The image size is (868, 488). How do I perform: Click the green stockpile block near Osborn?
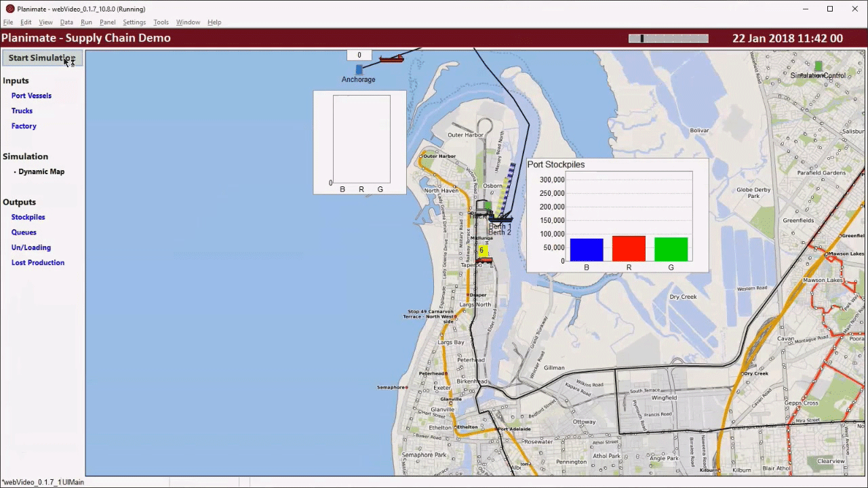tap(488, 205)
